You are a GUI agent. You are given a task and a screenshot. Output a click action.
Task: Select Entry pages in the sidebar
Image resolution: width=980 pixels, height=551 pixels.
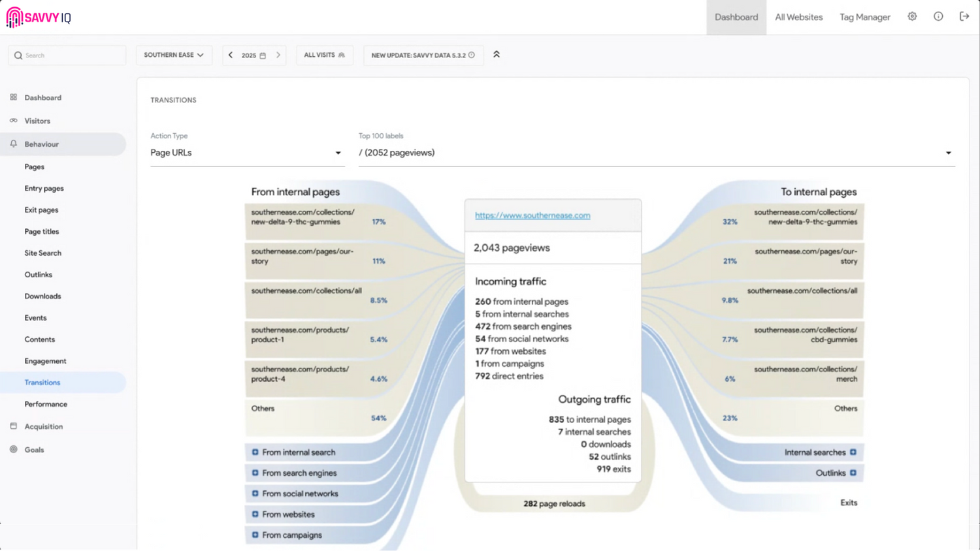click(x=44, y=189)
